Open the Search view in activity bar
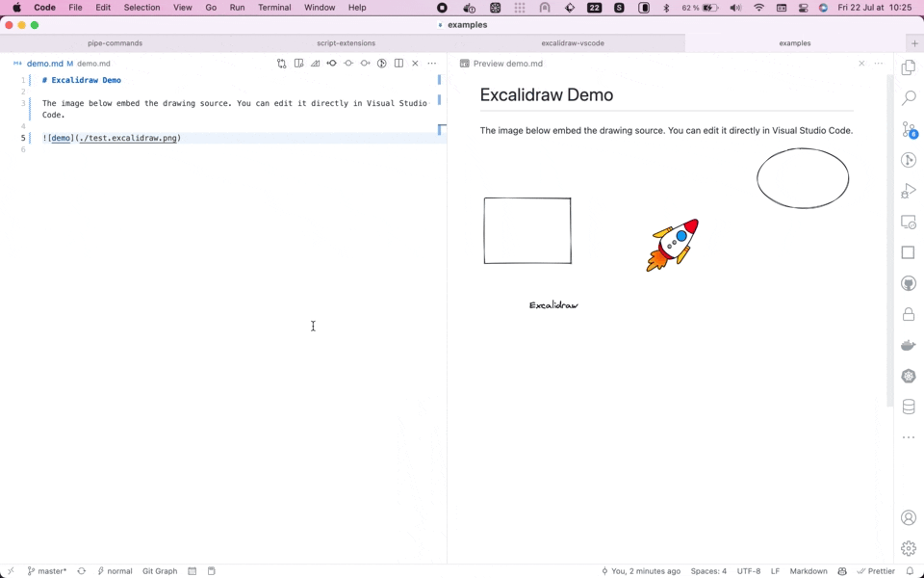Screen dimensions: 924x578 tap(908, 98)
